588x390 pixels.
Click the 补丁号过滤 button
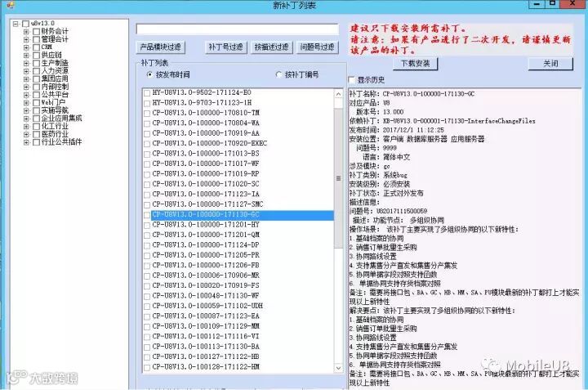[x=225, y=47]
